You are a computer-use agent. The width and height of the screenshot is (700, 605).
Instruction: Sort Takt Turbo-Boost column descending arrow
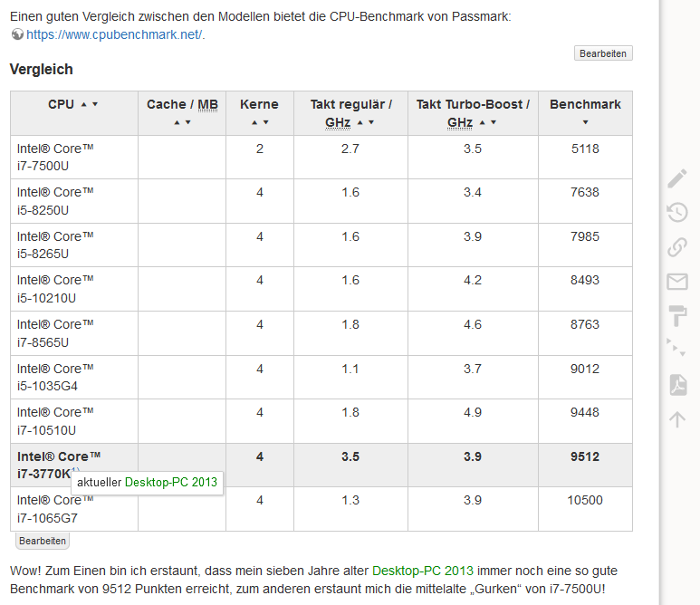(494, 122)
